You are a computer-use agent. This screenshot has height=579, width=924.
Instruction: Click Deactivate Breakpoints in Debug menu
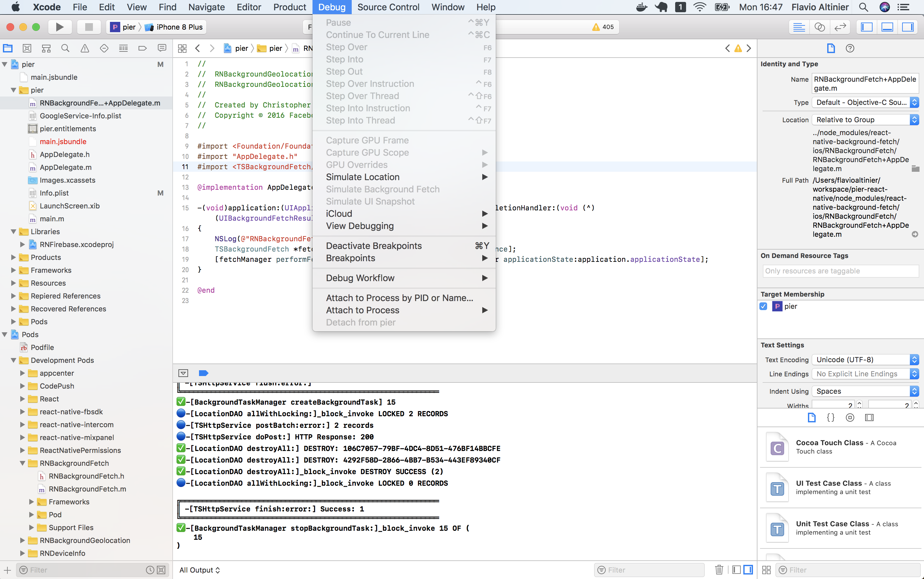click(x=374, y=245)
